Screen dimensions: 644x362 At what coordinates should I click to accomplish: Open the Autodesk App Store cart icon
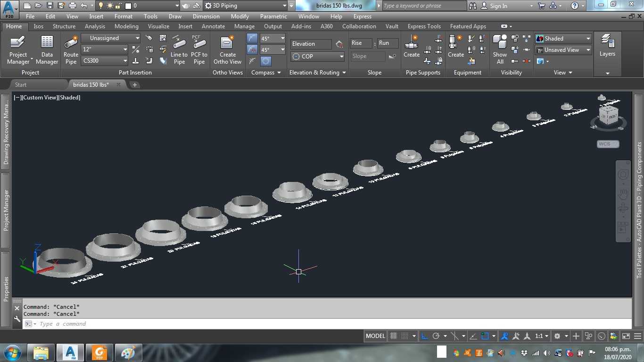[x=541, y=6]
